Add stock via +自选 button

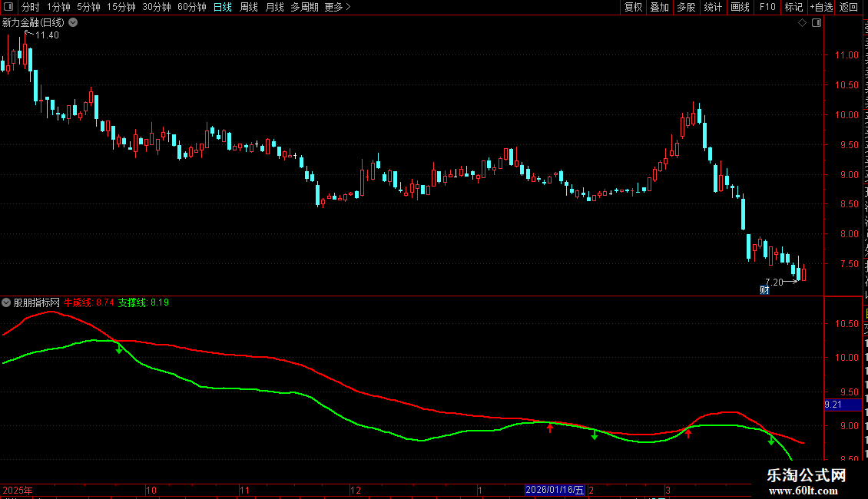click(x=821, y=7)
